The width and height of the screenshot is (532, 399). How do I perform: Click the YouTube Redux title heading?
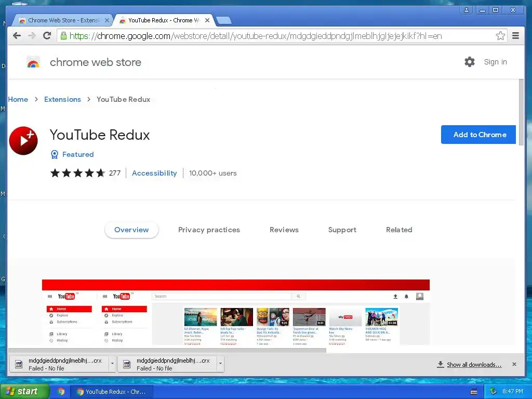click(100, 135)
